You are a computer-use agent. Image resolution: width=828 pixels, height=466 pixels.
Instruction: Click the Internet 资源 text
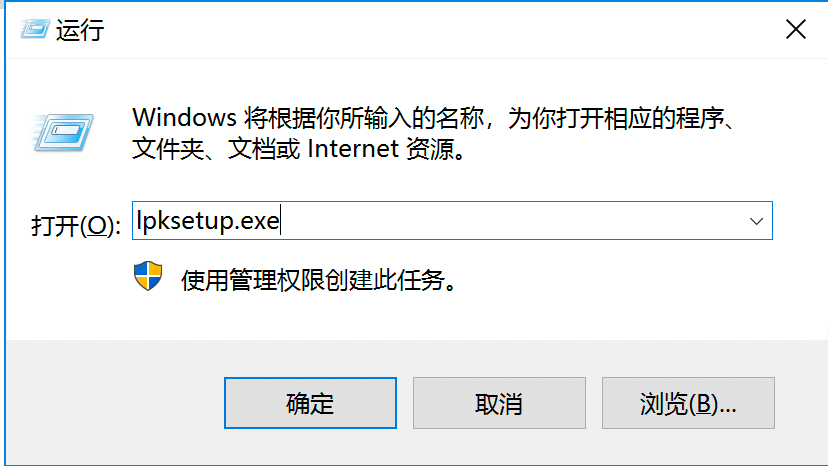click(384, 151)
